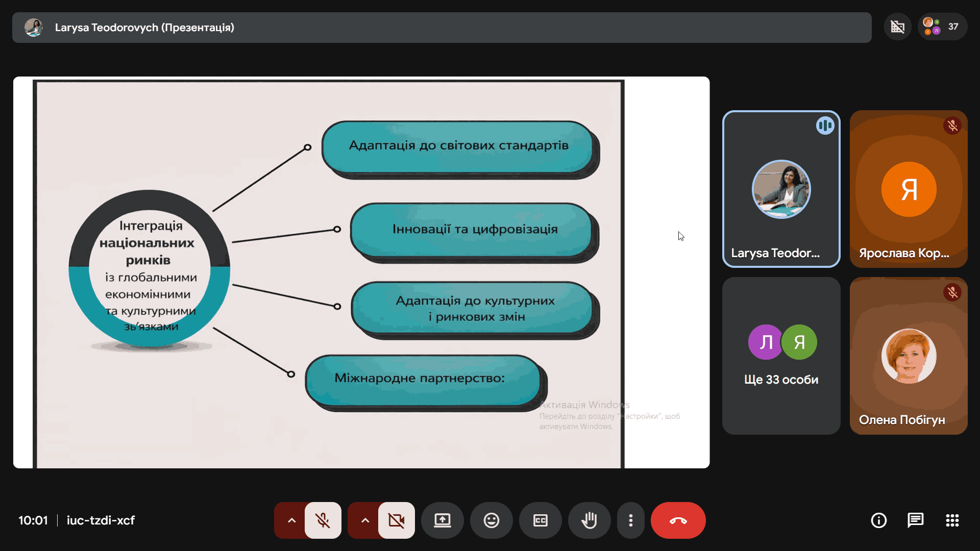980x551 pixels.
Task: Unmute the microphone button
Action: (x=323, y=520)
